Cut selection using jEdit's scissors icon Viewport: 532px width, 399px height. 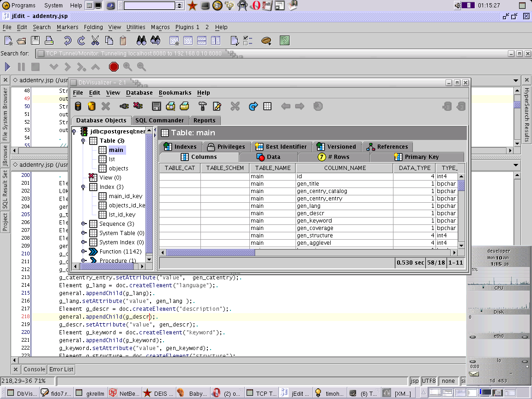click(x=95, y=41)
